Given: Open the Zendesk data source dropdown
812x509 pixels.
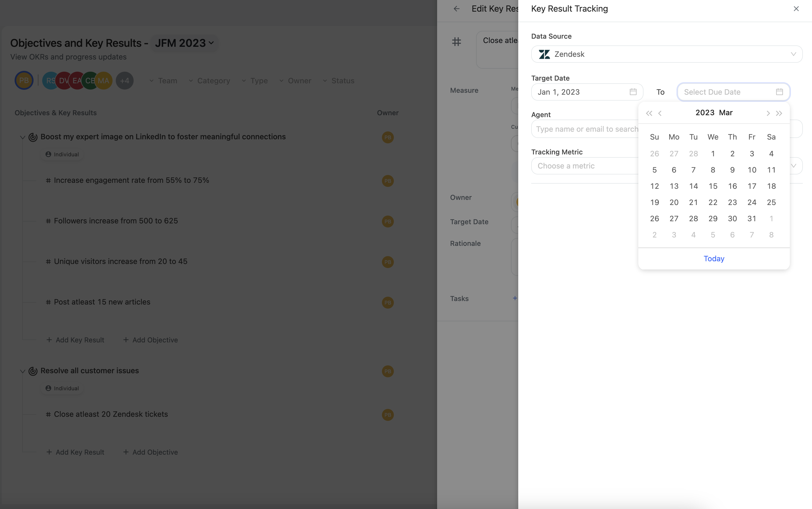Looking at the screenshot, I should [666, 54].
